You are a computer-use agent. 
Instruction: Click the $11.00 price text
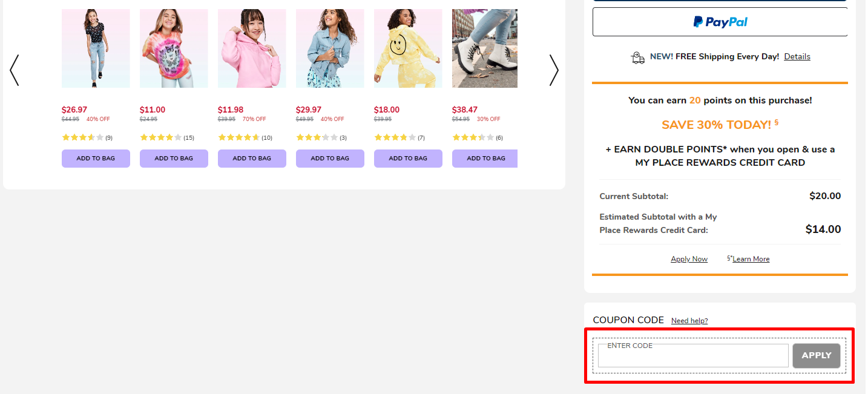click(x=153, y=110)
